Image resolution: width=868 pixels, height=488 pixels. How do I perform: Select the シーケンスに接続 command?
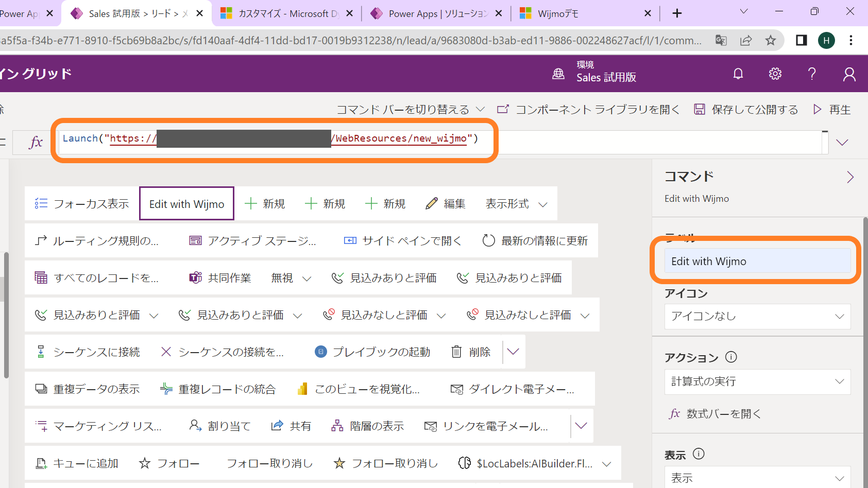pos(88,352)
